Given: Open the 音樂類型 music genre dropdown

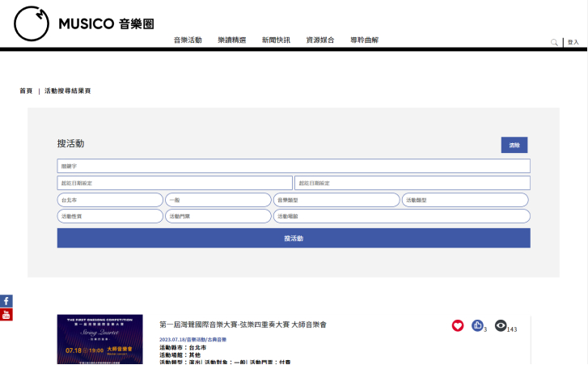Looking at the screenshot, I should pos(336,200).
